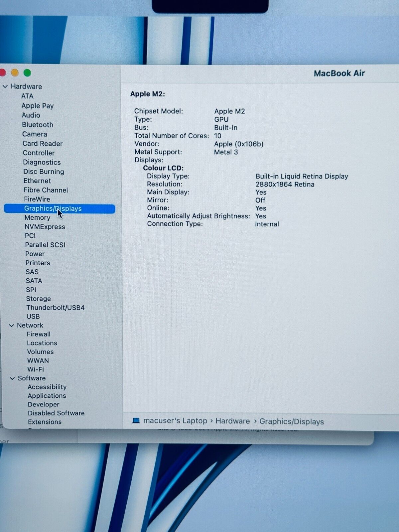Open the Apple Pay entry
This screenshot has width=399, height=532.
pos(38,106)
